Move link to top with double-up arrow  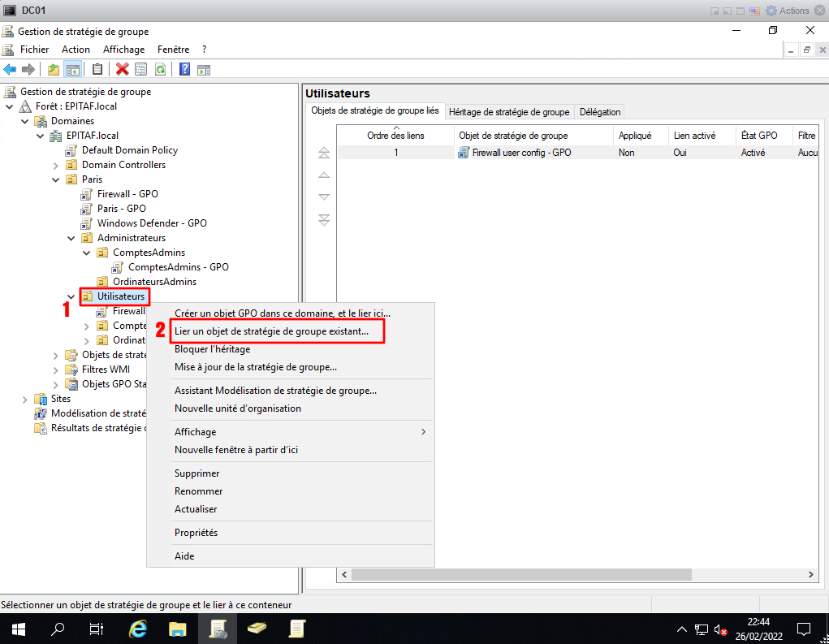coord(324,153)
